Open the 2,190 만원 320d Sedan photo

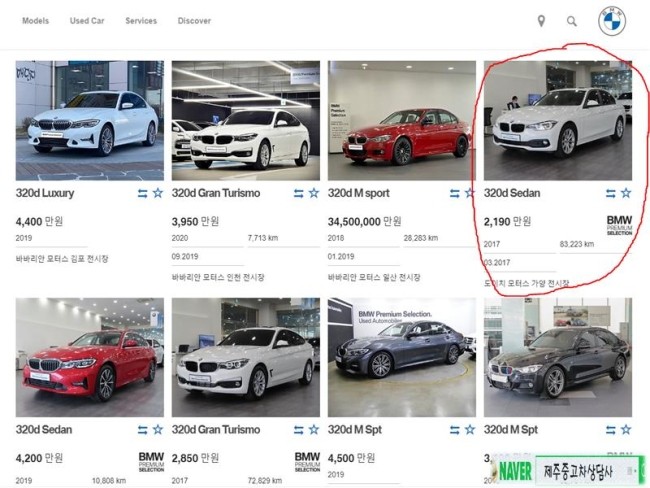point(558,121)
